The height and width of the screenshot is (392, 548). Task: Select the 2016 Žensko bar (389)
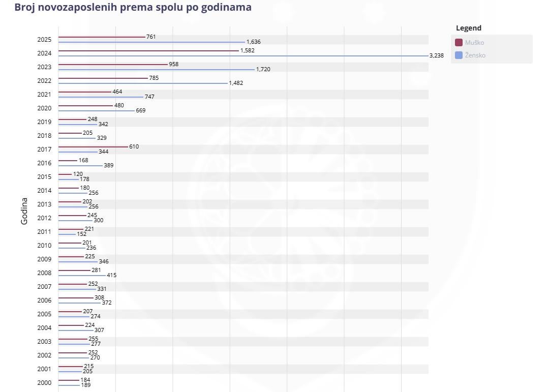click(x=81, y=166)
